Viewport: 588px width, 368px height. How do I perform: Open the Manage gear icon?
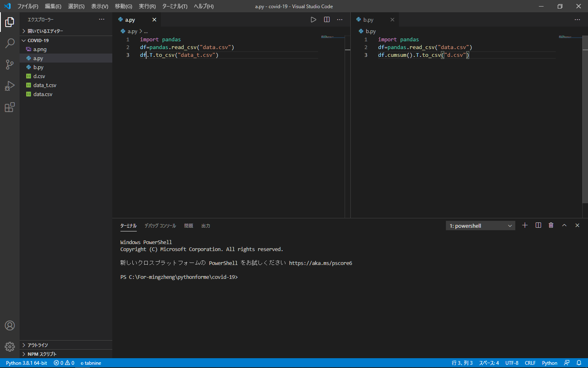click(x=10, y=347)
